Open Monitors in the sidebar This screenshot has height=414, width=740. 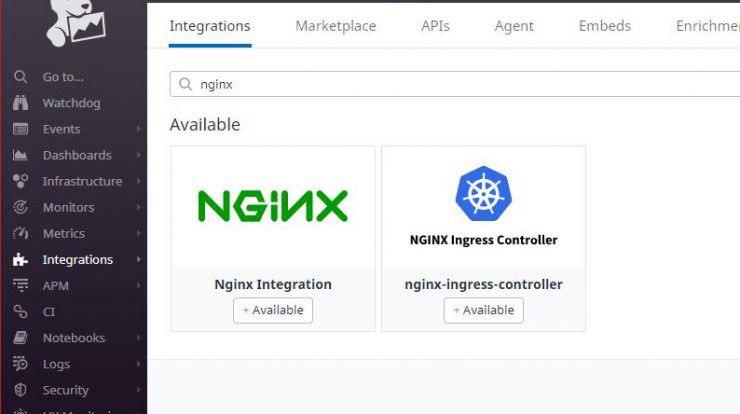[68, 207]
